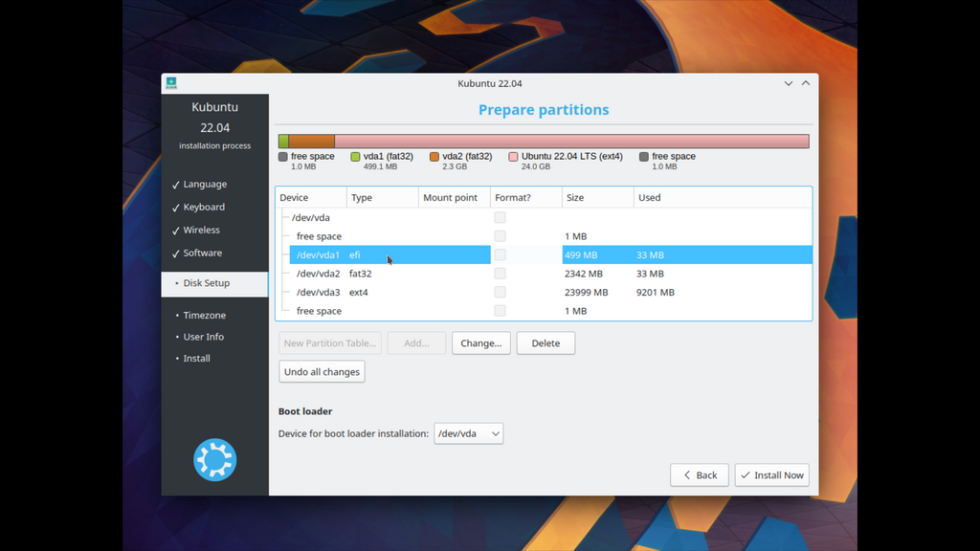Select the /dev/vda3 ext4 partition row
This screenshot has width=980, height=551.
click(x=383, y=293)
